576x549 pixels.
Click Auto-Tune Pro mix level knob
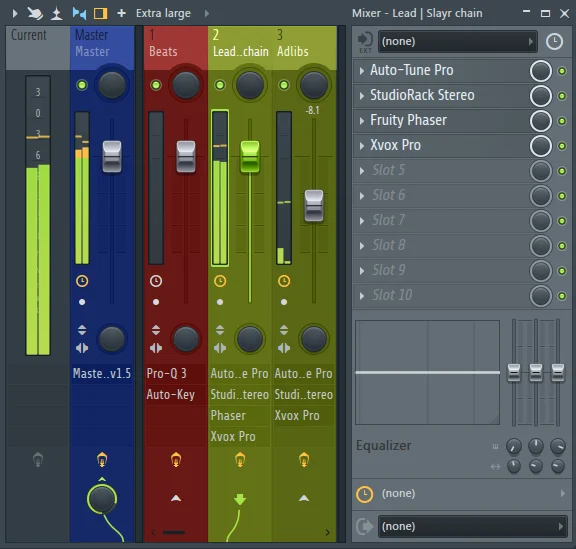(541, 71)
